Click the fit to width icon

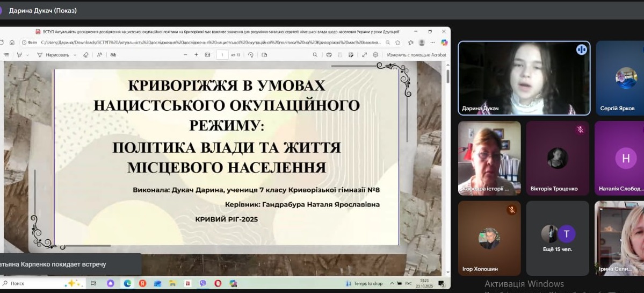(x=207, y=55)
